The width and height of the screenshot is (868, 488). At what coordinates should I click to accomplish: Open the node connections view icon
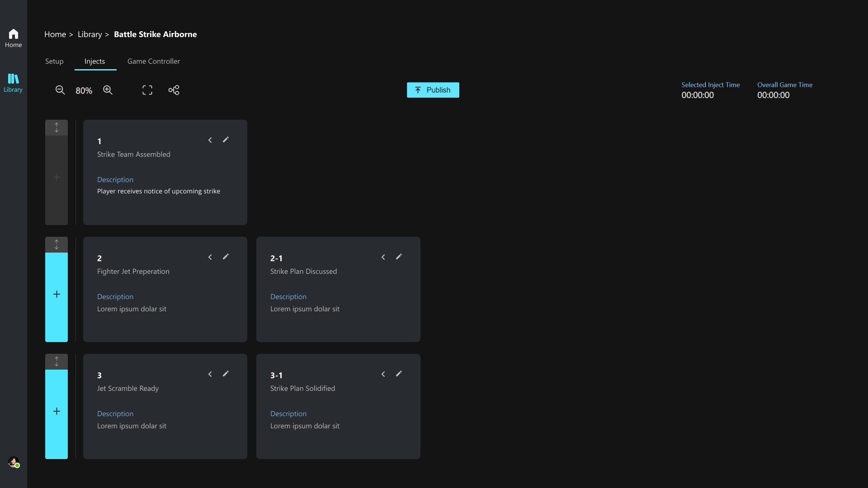(174, 90)
